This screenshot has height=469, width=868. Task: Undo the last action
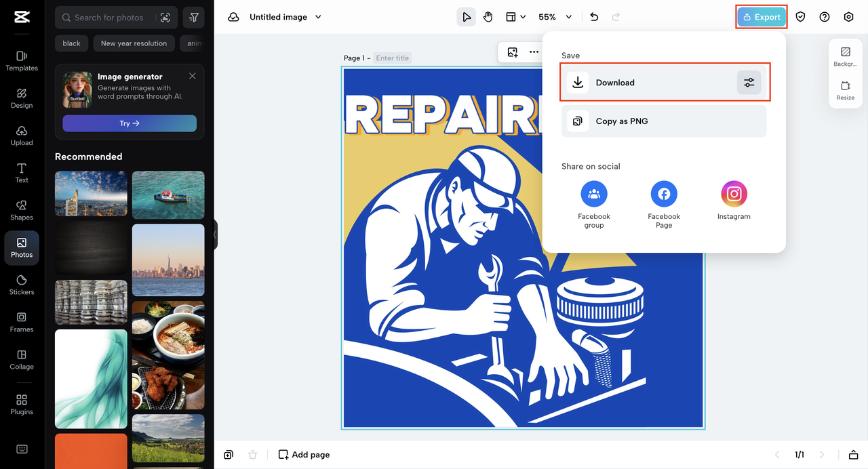(595, 17)
